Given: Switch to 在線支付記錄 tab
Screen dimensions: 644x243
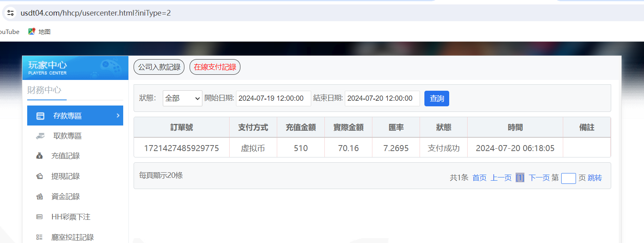Looking at the screenshot, I should click(x=215, y=67).
